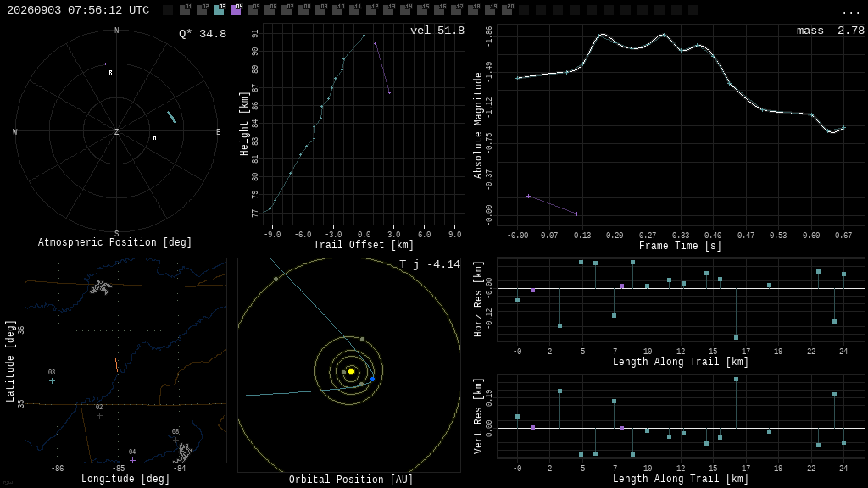Select the teal station 03 box
The height and width of the screenshot is (488, 868).
(219, 10)
